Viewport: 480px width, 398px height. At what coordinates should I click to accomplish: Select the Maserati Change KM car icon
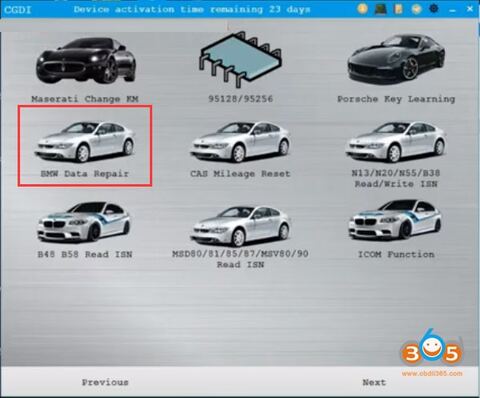86,61
